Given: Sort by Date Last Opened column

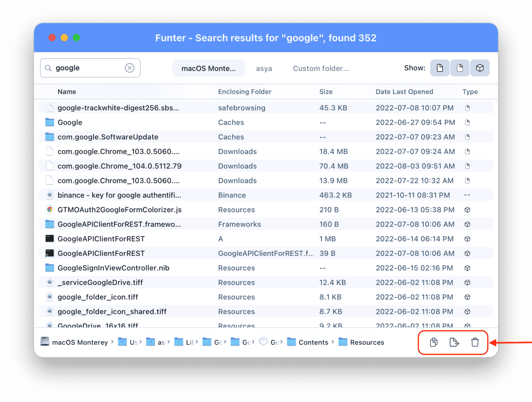Looking at the screenshot, I should tap(404, 91).
